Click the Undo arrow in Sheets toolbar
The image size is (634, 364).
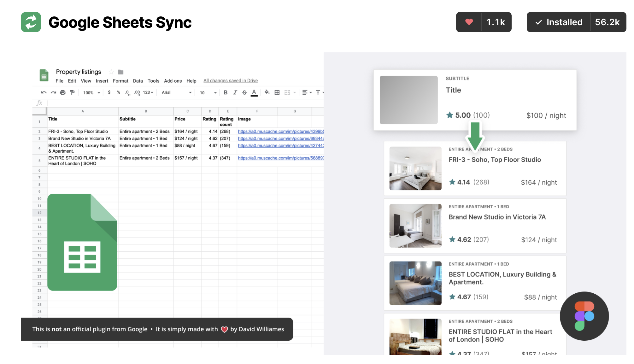(44, 92)
